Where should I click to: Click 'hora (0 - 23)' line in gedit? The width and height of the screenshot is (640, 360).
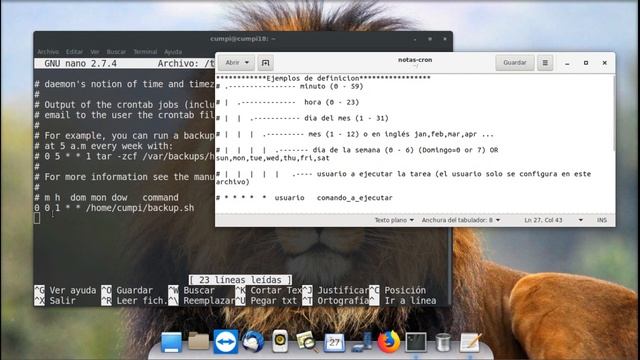point(287,102)
